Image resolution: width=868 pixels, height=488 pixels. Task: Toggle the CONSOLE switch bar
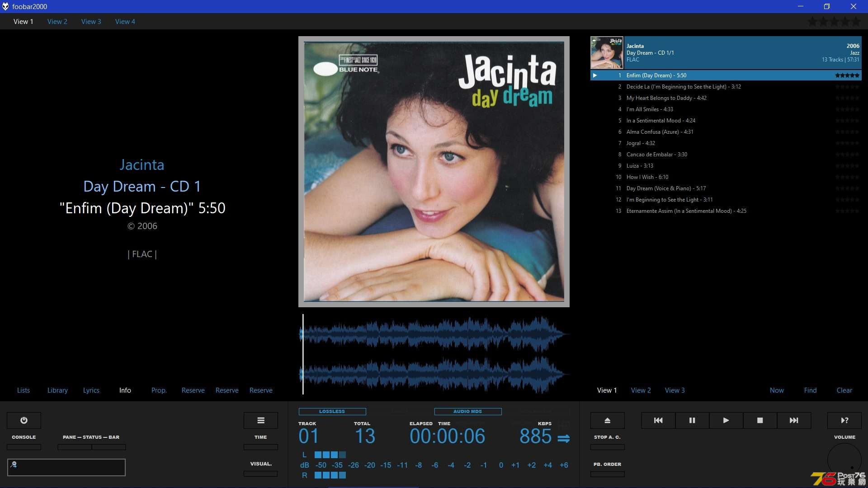point(24,447)
